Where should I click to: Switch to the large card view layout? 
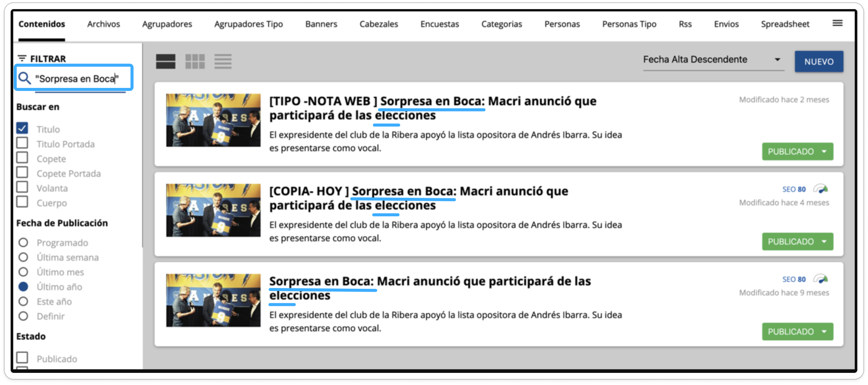click(165, 61)
